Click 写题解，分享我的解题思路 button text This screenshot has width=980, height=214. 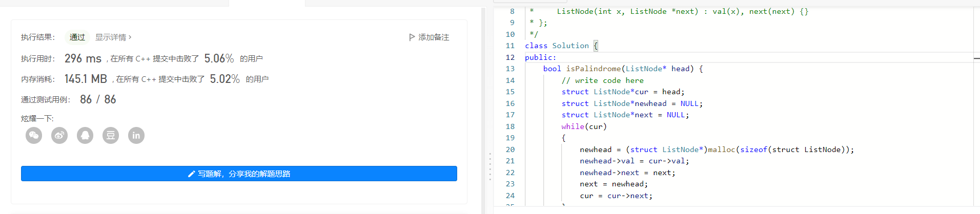click(244, 174)
